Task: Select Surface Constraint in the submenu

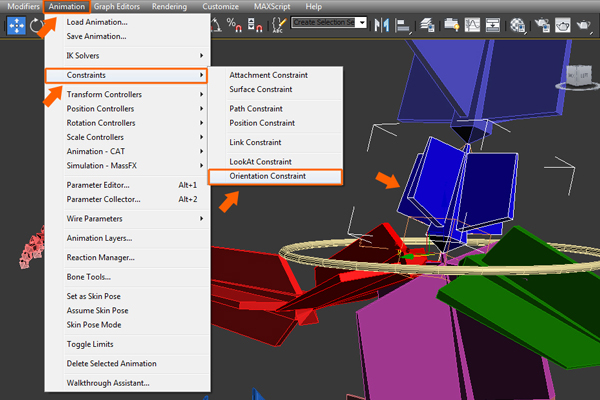Action: tap(275, 89)
